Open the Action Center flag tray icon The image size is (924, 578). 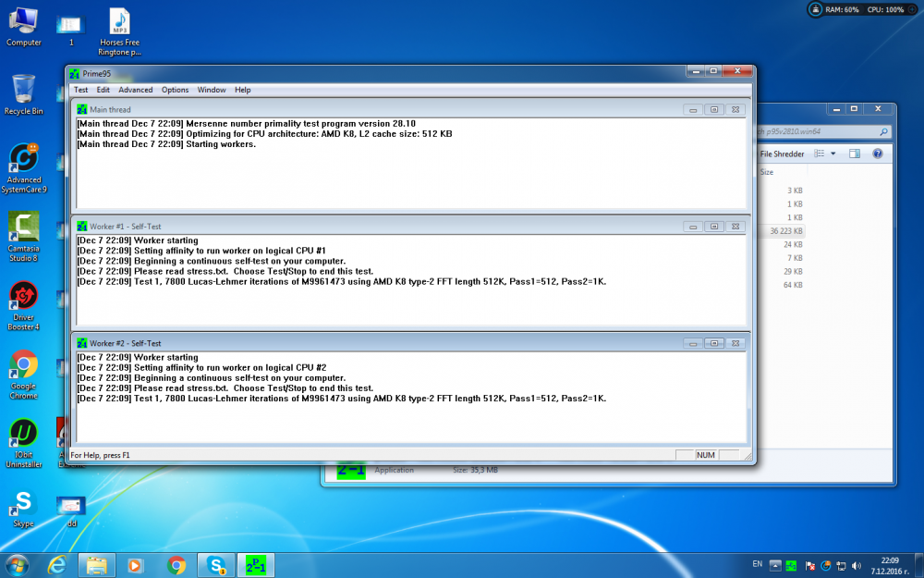pyautogui.click(x=810, y=566)
